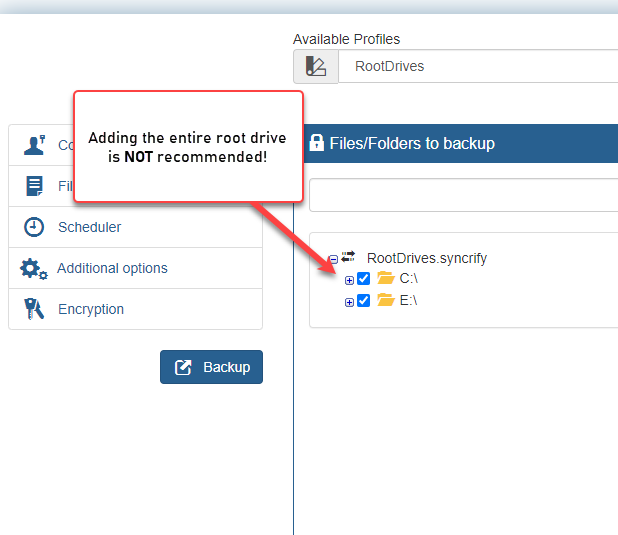The image size is (618, 535).
Task: Open the Available Profiles RootDrives dropdown
Action: coord(478,66)
